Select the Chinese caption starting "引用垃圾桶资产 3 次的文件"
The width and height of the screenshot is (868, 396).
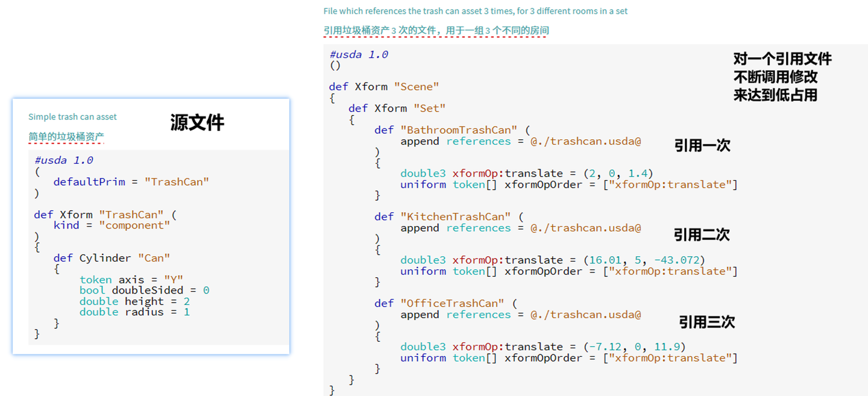(436, 30)
